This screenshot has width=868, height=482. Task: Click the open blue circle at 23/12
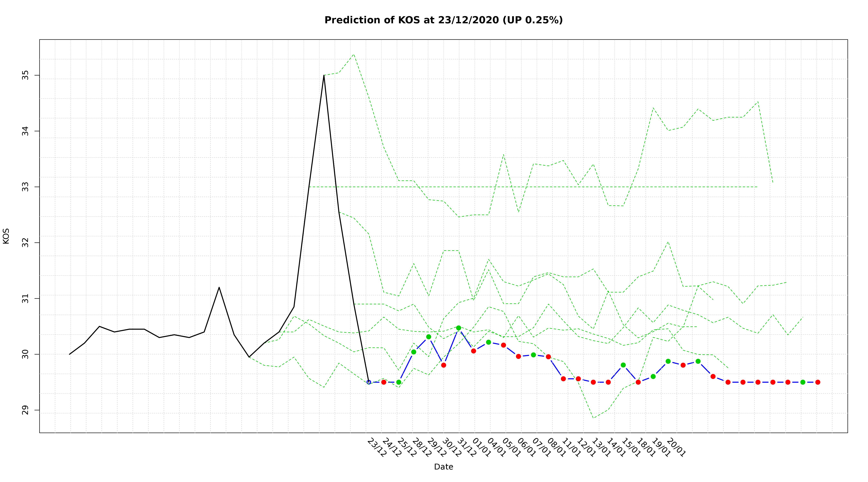[369, 382]
